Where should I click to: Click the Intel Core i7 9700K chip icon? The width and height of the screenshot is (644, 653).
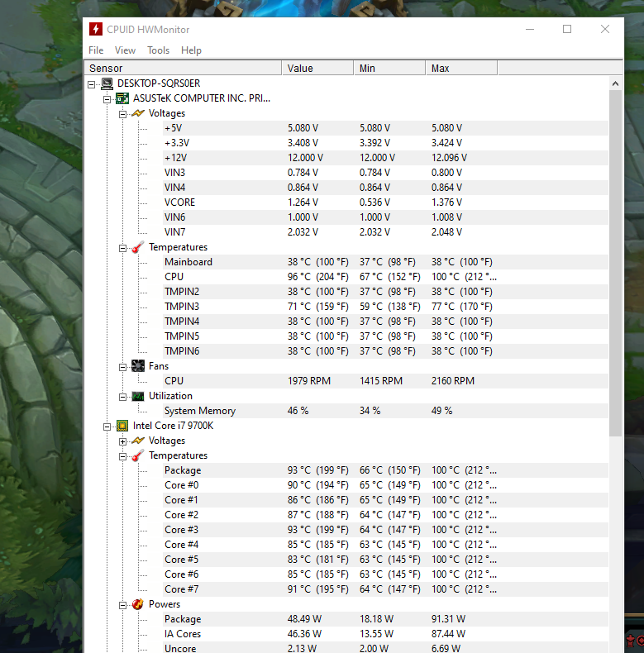coord(122,426)
